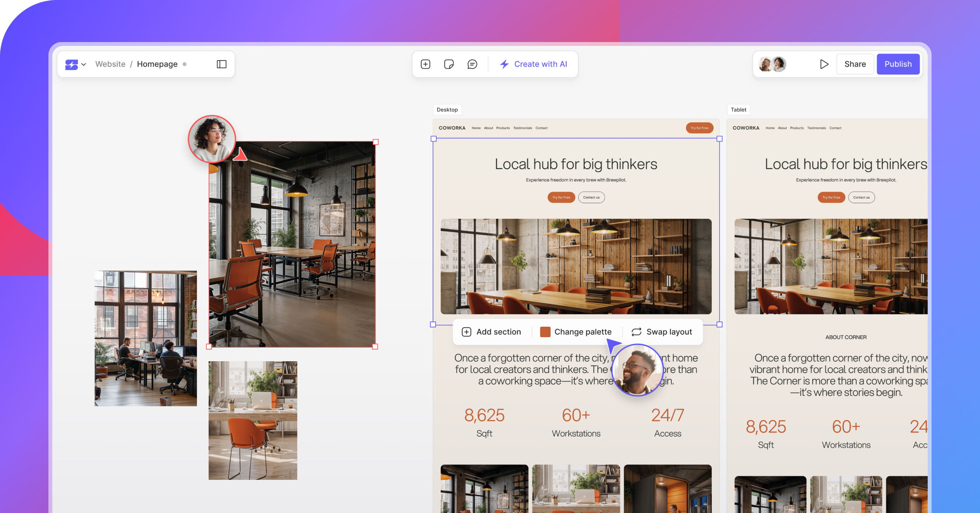
Task: Click the first collaborator avatar in toolbar
Action: pos(765,64)
